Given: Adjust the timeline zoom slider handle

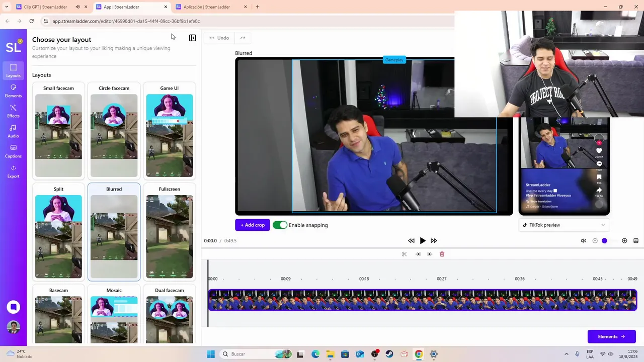Looking at the screenshot, I should [x=604, y=241].
